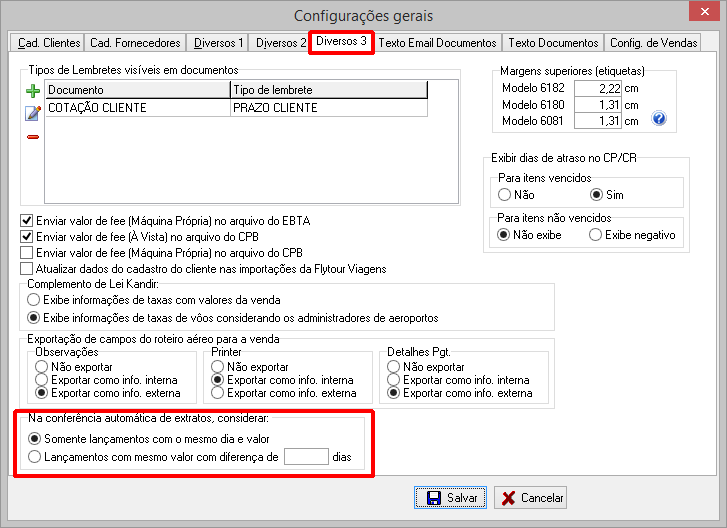
Task: Select Lançamentos com mesmo valor com diferença
Action: 34,457
